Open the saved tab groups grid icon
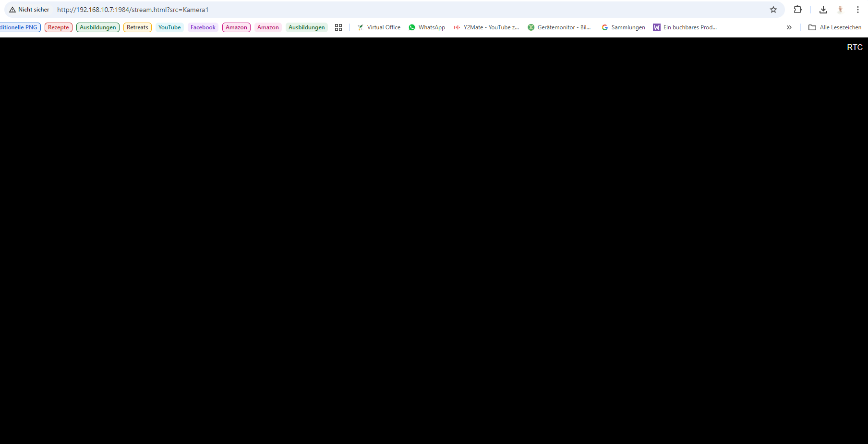The width and height of the screenshot is (868, 444). (x=338, y=27)
